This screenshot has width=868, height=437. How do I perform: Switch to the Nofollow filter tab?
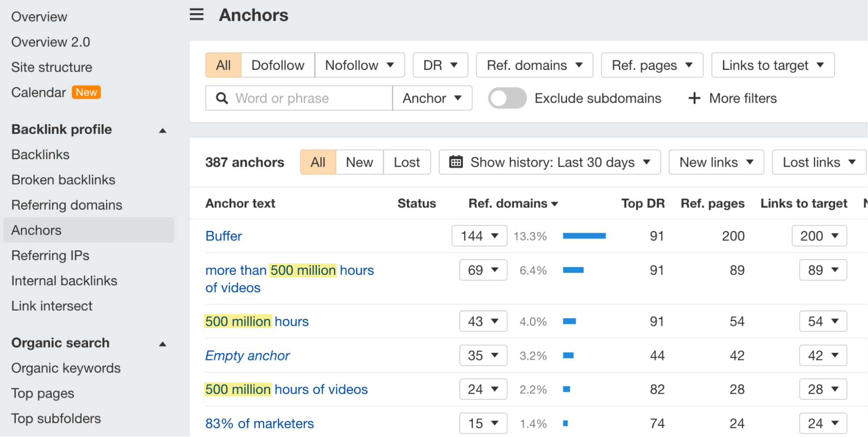(360, 65)
